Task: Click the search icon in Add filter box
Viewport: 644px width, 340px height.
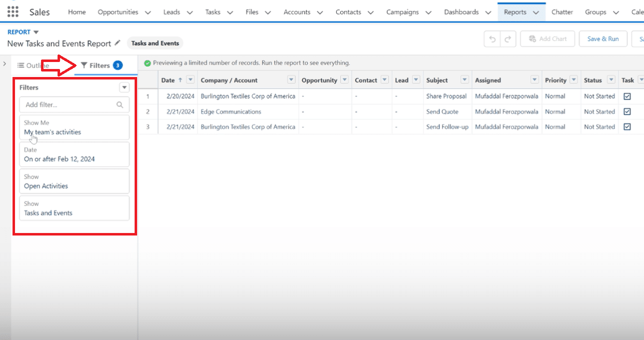Action: click(x=120, y=105)
